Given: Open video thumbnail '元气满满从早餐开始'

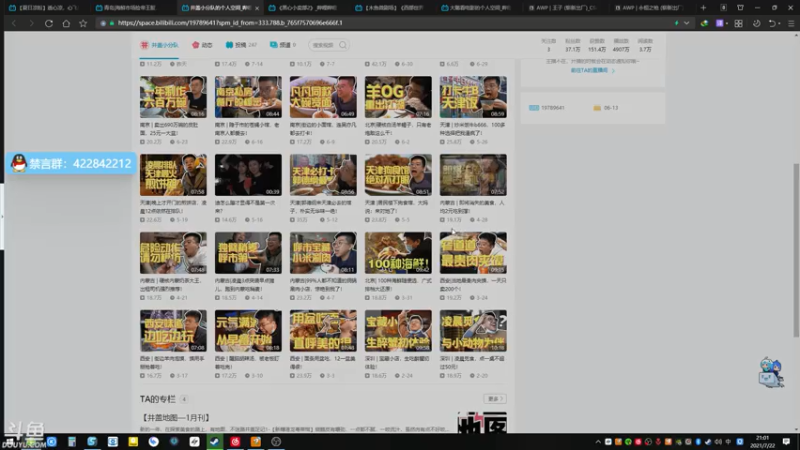Looking at the screenshot, I should click(248, 331).
